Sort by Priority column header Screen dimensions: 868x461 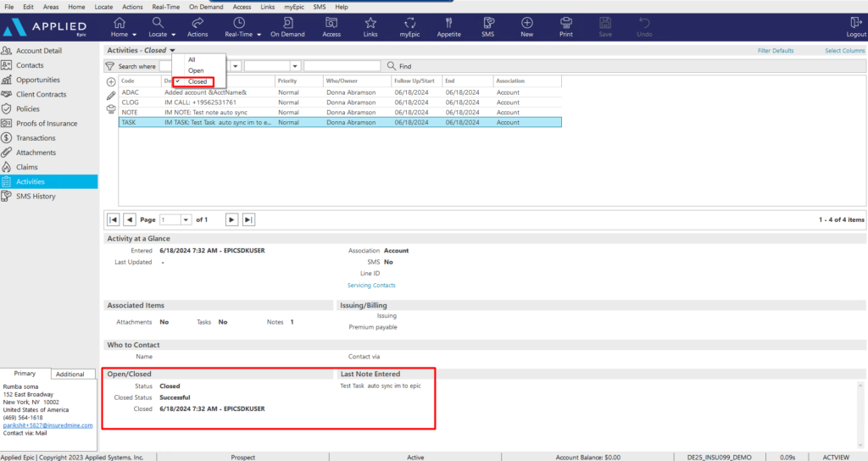point(299,81)
